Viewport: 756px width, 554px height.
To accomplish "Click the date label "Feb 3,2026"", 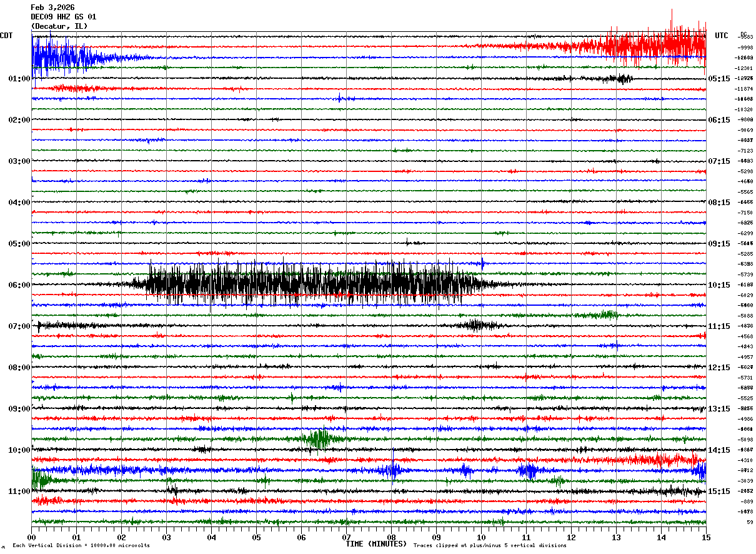I will 52,8.
